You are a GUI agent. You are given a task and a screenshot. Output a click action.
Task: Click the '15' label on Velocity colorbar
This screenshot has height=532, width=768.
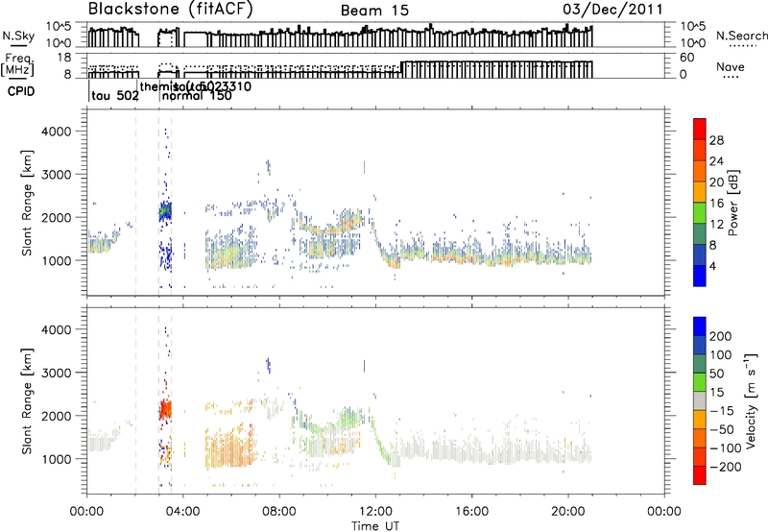[716, 393]
